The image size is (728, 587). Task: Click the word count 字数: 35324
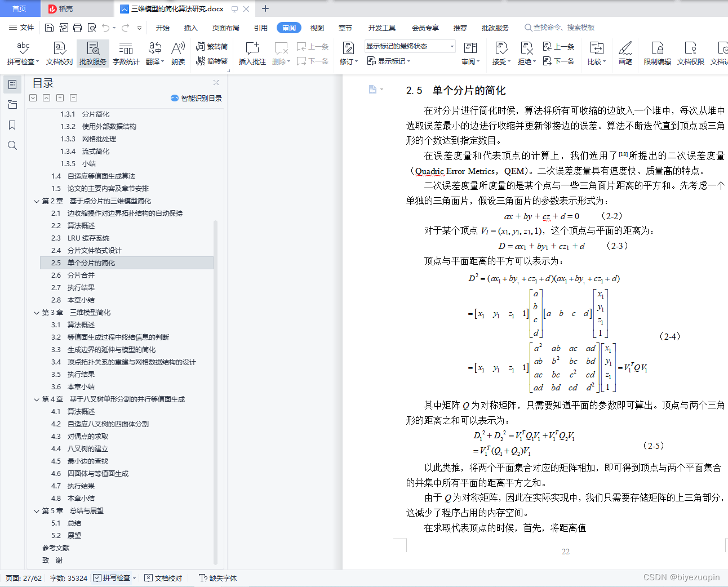69,578
